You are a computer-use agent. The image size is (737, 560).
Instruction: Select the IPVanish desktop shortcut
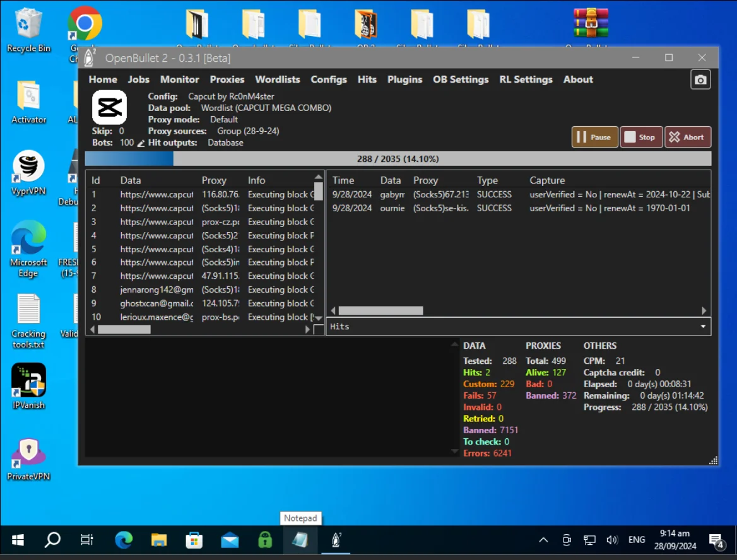[28, 386]
